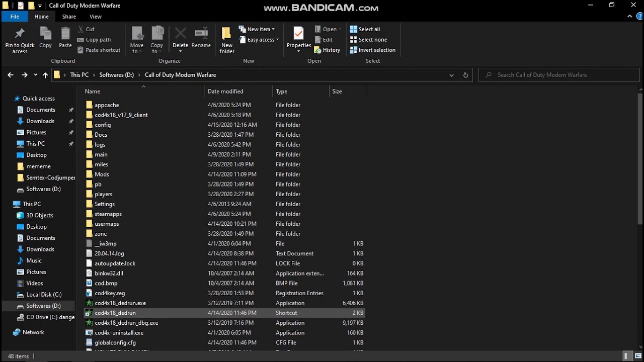Click the New folder icon

coord(227,34)
